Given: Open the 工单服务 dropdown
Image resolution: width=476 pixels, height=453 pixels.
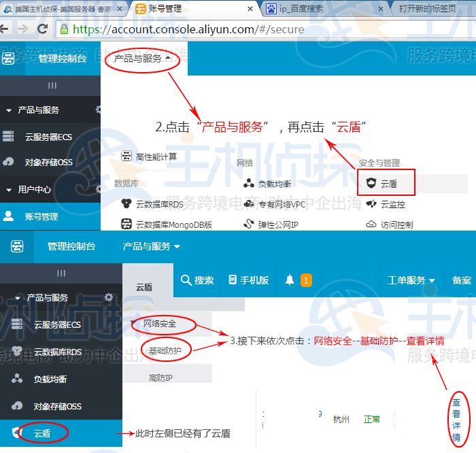Looking at the screenshot, I should point(411,280).
